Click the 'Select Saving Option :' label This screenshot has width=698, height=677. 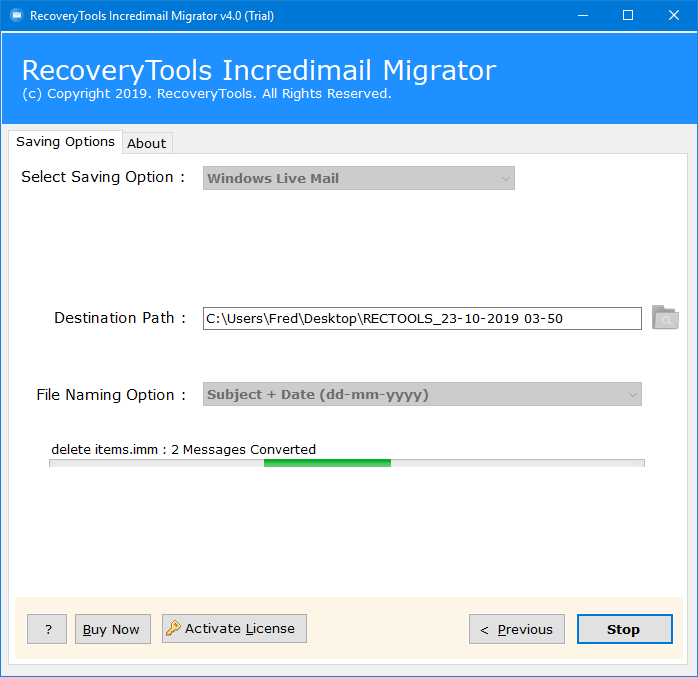point(103,177)
